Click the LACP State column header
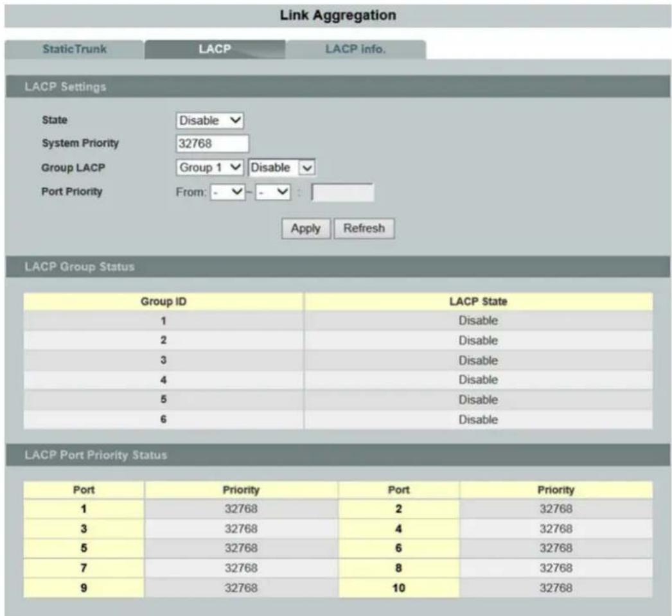 point(478,301)
